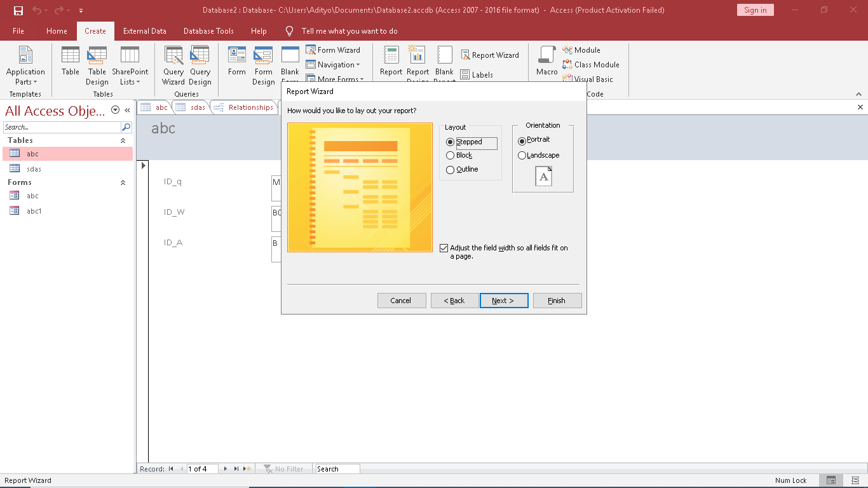Click the Next button in Report Wizard
This screenshot has height=488, width=868.
coord(503,301)
